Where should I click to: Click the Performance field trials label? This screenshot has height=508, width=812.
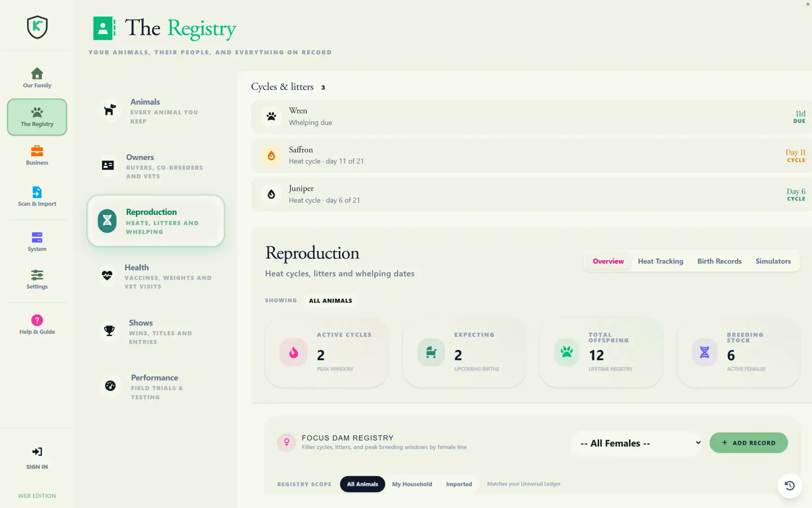pos(157,393)
